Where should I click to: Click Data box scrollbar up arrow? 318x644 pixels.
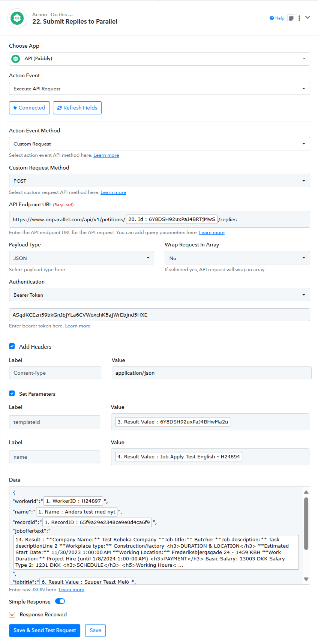[x=306, y=492]
